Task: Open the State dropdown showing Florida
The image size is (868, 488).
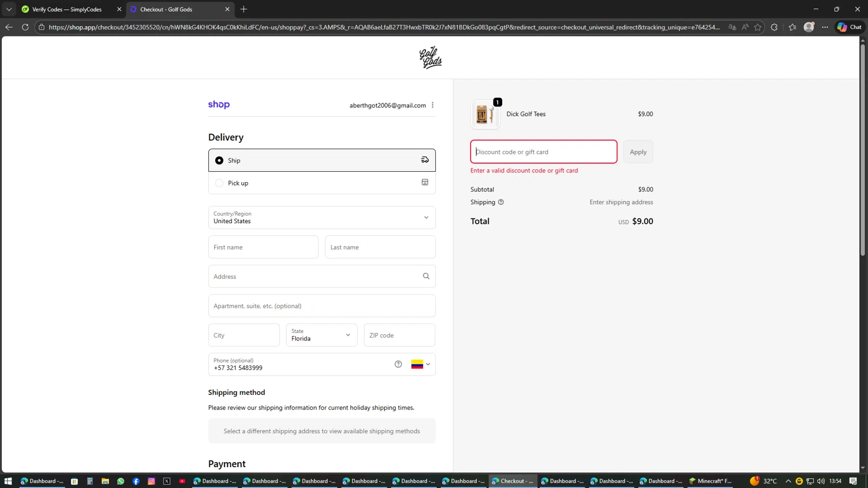Action: click(x=322, y=335)
